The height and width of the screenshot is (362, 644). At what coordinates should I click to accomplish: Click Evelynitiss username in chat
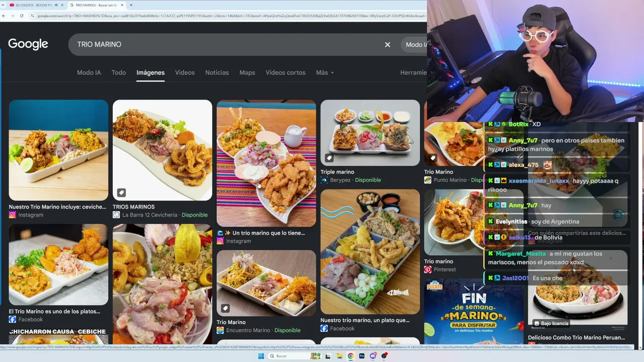click(x=511, y=222)
